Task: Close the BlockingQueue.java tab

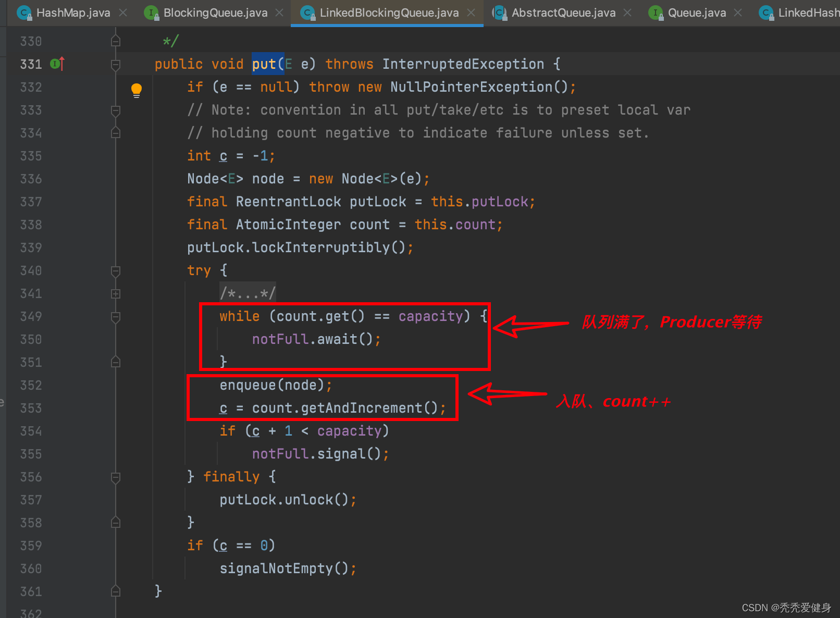Action: click(280, 13)
